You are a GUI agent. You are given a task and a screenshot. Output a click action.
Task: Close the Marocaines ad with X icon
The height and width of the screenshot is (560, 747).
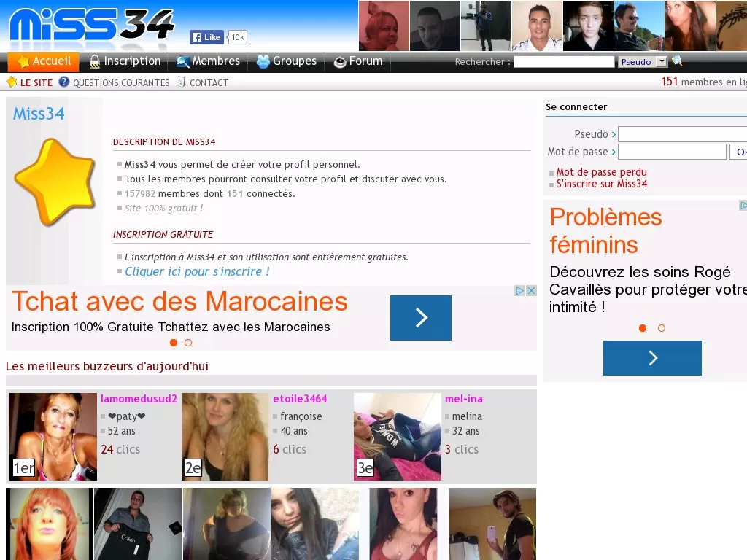click(x=532, y=290)
